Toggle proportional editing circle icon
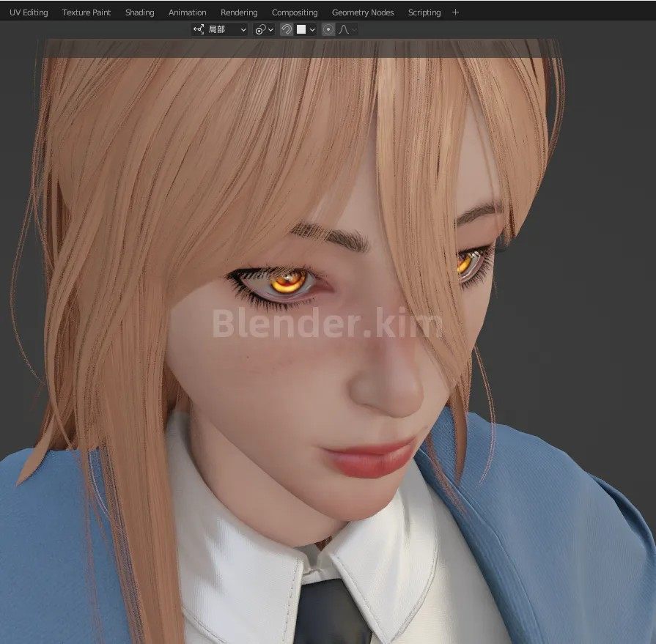The height and width of the screenshot is (644, 656). [x=328, y=30]
